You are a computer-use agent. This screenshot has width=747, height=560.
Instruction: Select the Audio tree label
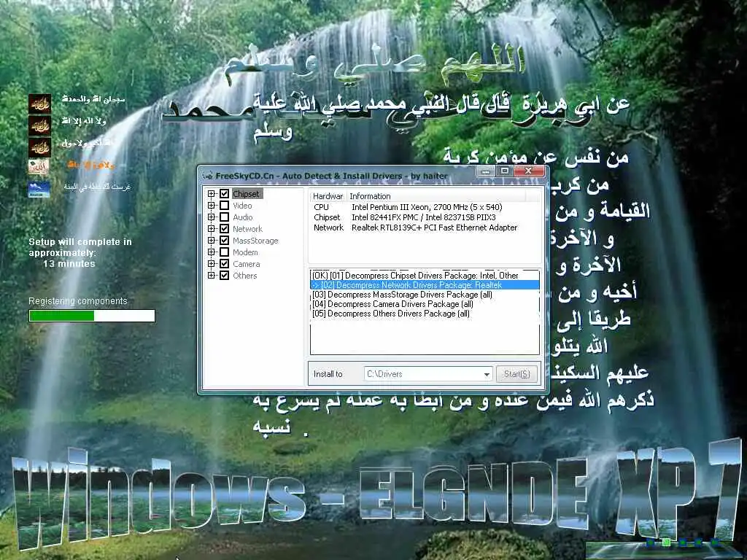coord(243,217)
